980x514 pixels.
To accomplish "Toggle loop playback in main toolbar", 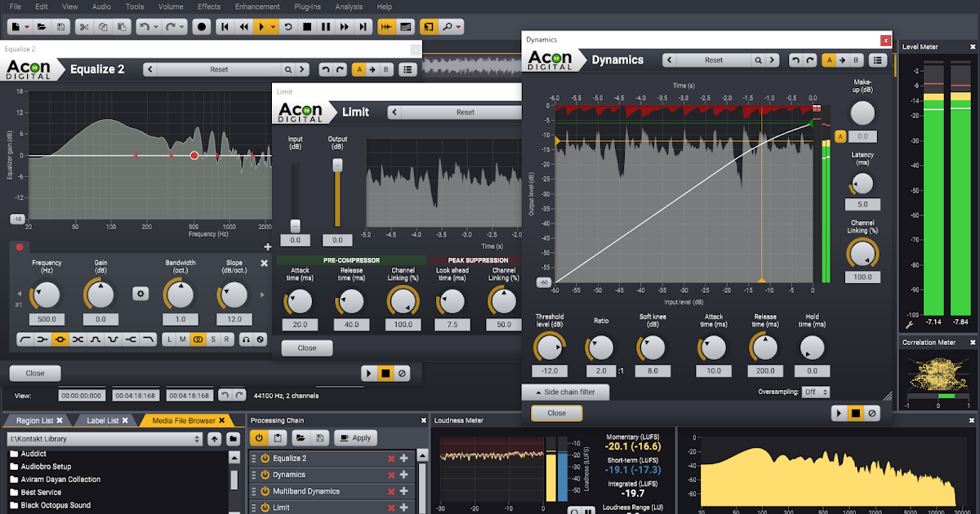I will click(287, 27).
